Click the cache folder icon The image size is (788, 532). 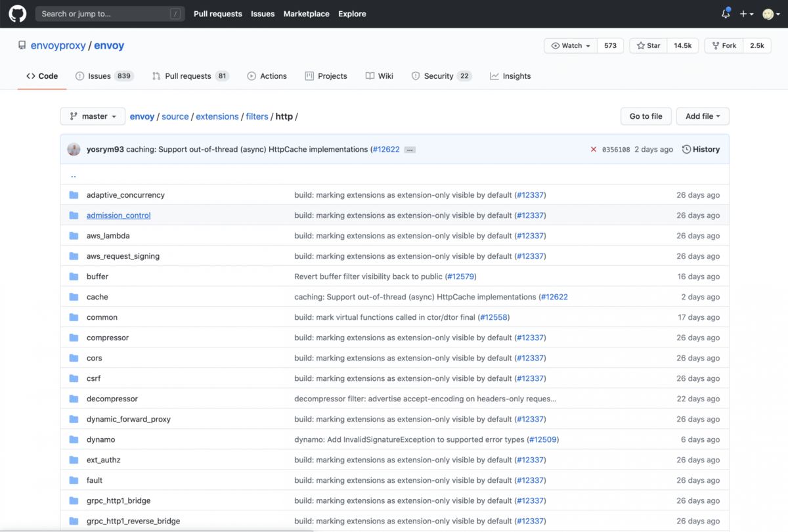(x=74, y=297)
